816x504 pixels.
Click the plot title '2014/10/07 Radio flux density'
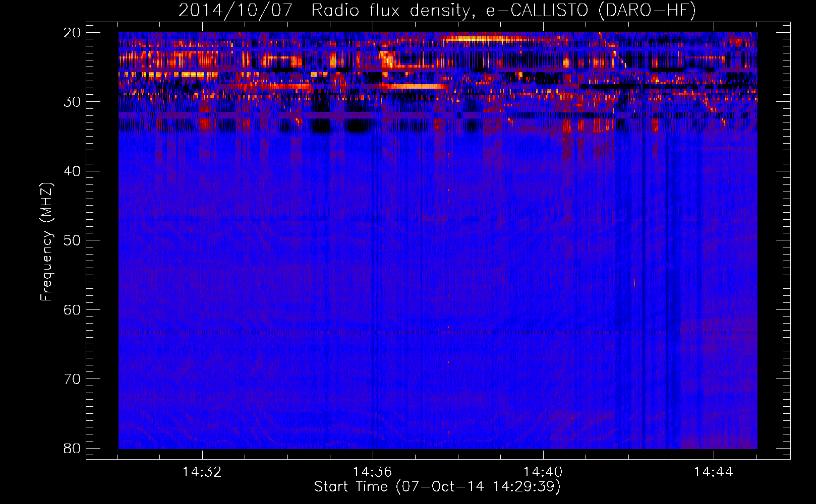(x=437, y=11)
